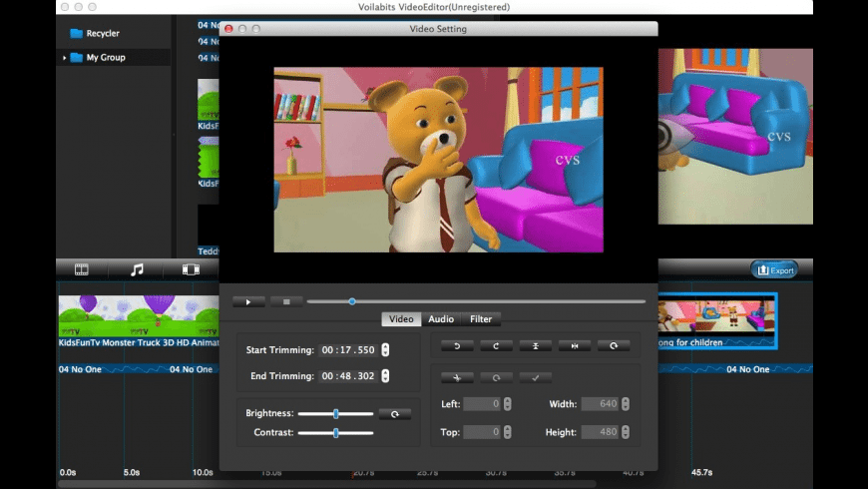Screen dimensions: 868x489
Task: Reset brightness and contrast button
Action: click(395, 414)
